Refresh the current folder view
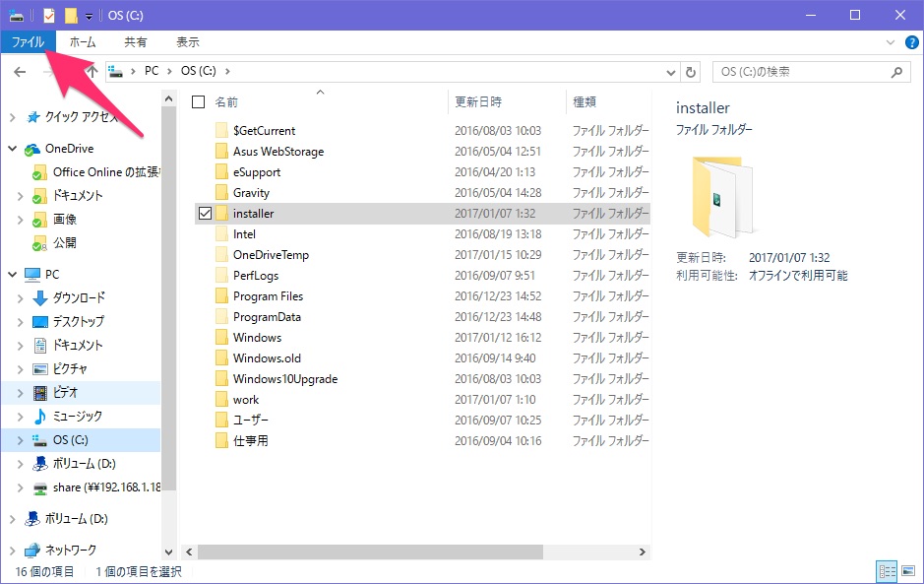 pos(691,72)
